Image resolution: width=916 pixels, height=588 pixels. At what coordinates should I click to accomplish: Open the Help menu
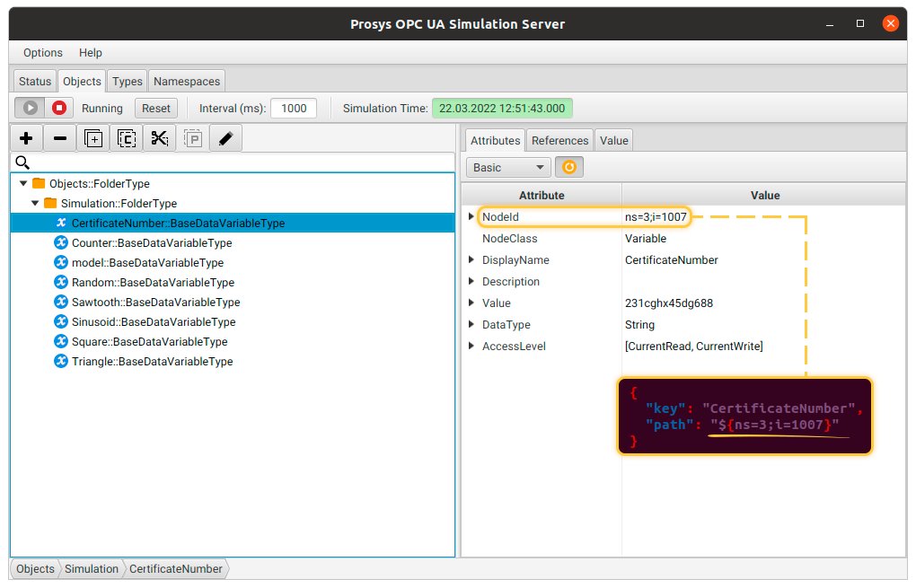(x=91, y=53)
